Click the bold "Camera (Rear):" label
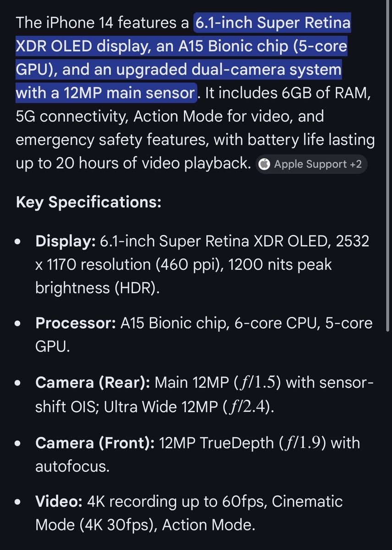 93,383
